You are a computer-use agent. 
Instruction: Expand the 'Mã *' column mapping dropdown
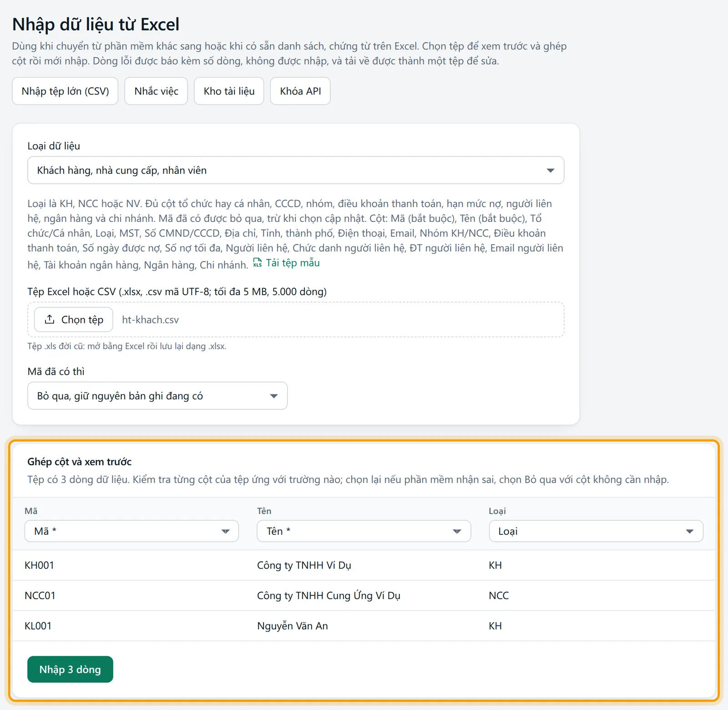[131, 531]
